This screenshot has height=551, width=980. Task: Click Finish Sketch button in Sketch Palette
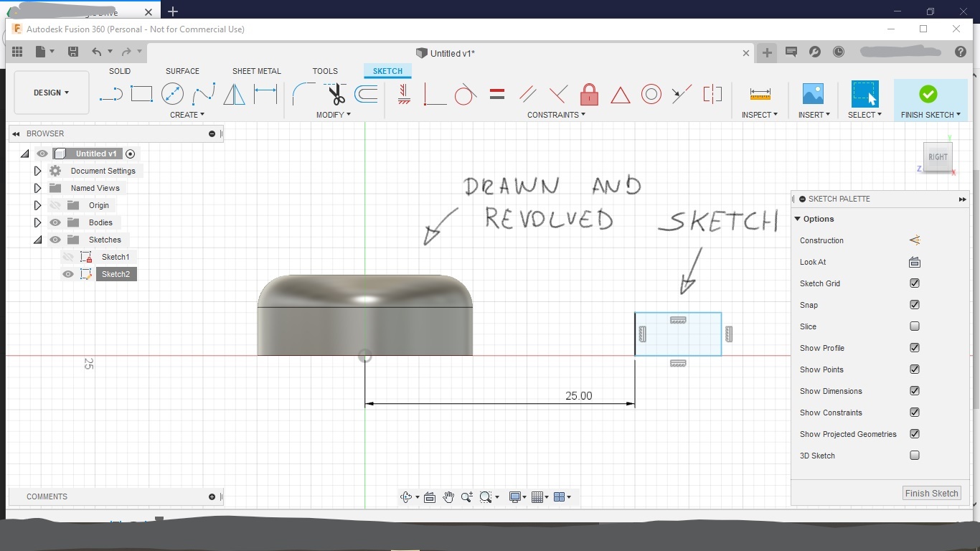(931, 493)
